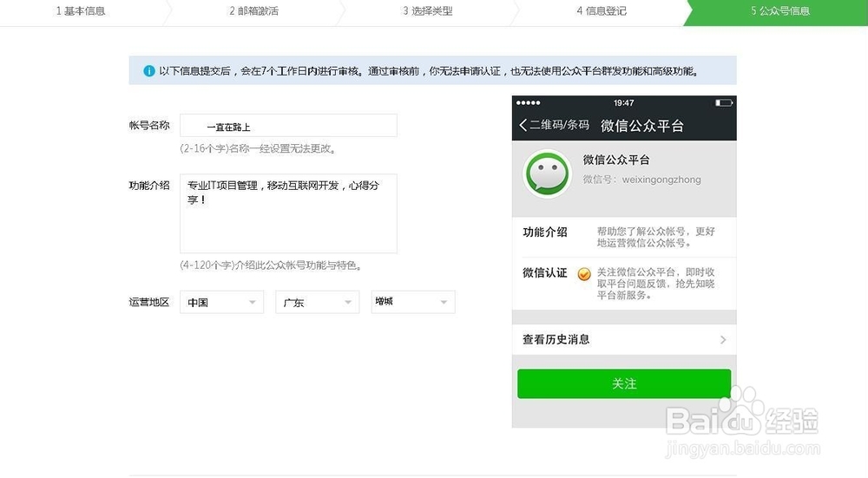The height and width of the screenshot is (478, 868).
Task: Click the 微信公众平台 phone header title
Action: pyautogui.click(x=642, y=126)
